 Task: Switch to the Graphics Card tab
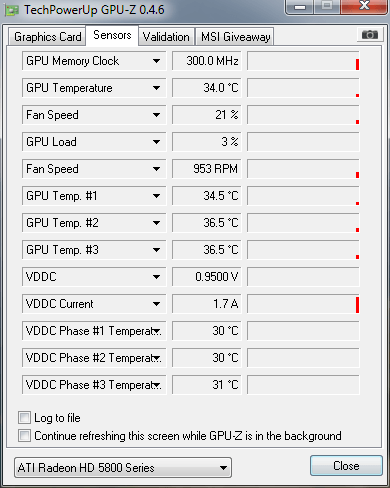pos(47,36)
